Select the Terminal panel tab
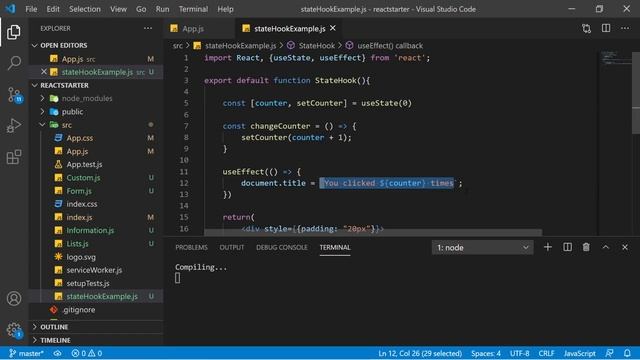 click(335, 247)
